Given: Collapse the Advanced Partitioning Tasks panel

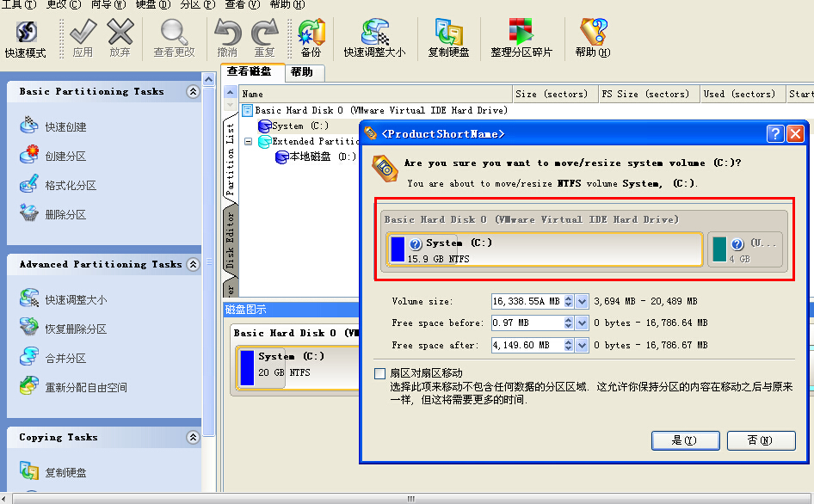Looking at the screenshot, I should (193, 265).
